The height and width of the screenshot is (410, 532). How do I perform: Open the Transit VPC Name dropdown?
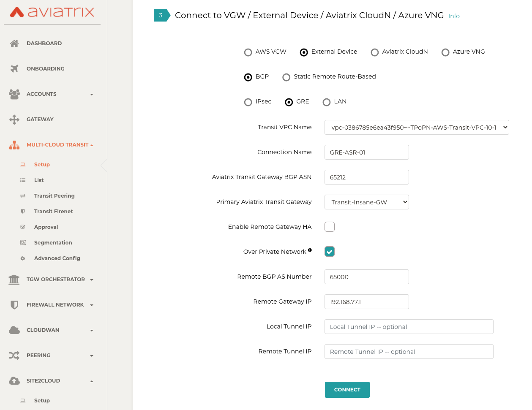417,127
